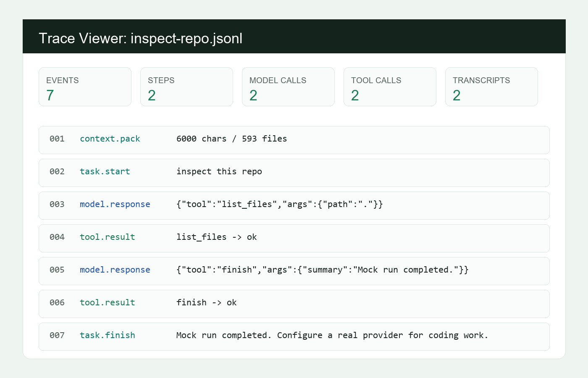This screenshot has width=588, height=378.
Task: Click the model.response label in row 003
Action: [115, 204]
